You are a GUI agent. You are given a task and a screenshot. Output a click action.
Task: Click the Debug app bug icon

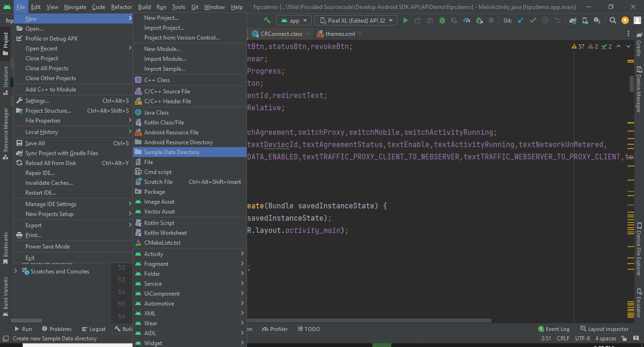pos(442,21)
